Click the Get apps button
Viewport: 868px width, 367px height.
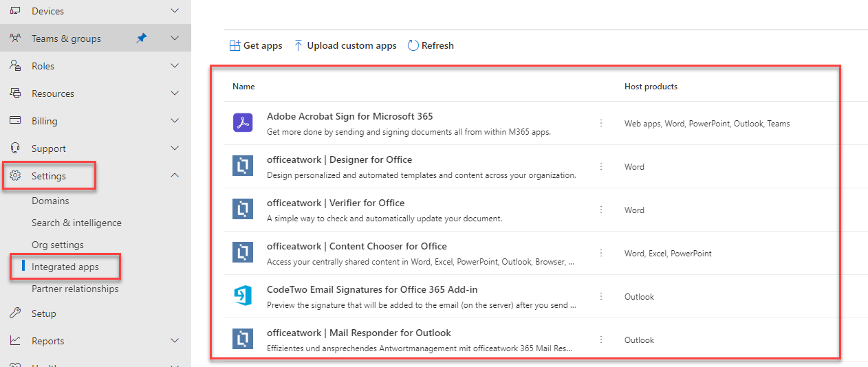256,45
